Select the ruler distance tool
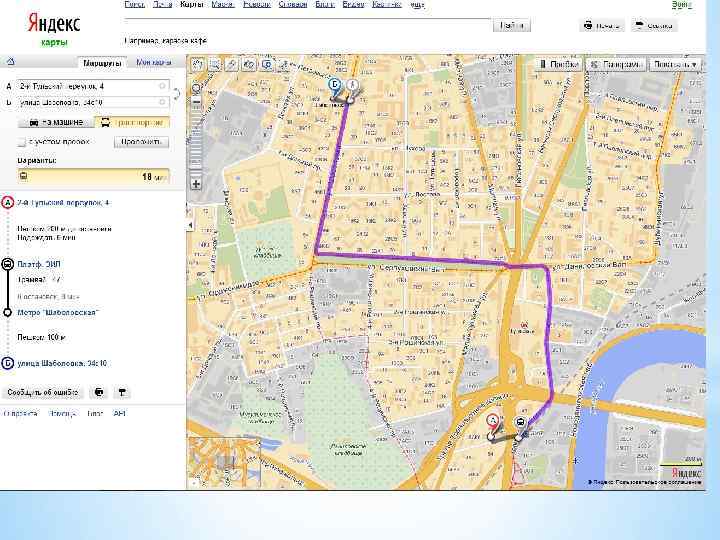Viewport: 720px width, 540px height. pos(231,64)
